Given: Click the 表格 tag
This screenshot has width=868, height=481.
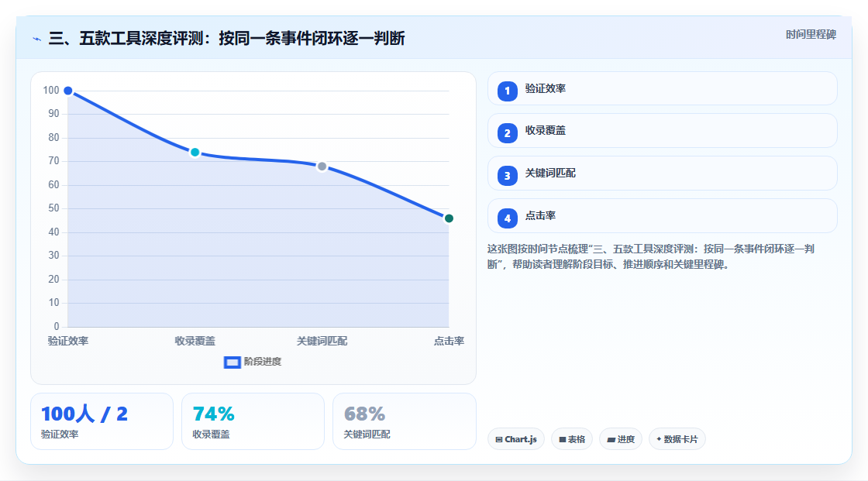Looking at the screenshot, I should pyautogui.click(x=572, y=439).
